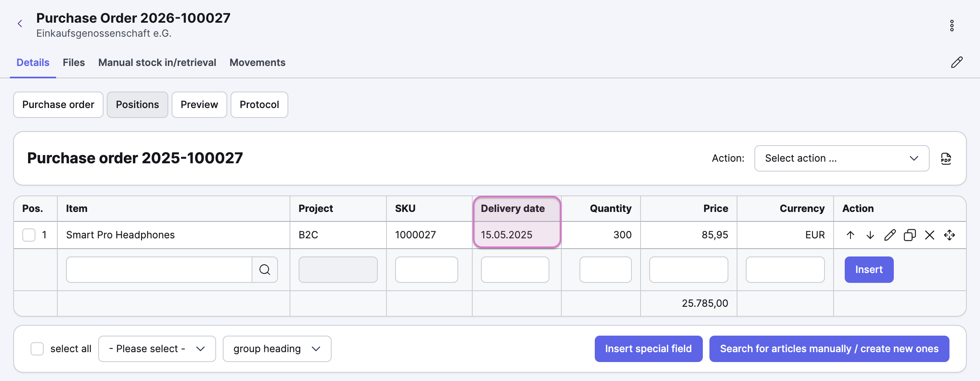Open the Select action dropdown
Image resolution: width=980 pixels, height=381 pixels.
841,158
